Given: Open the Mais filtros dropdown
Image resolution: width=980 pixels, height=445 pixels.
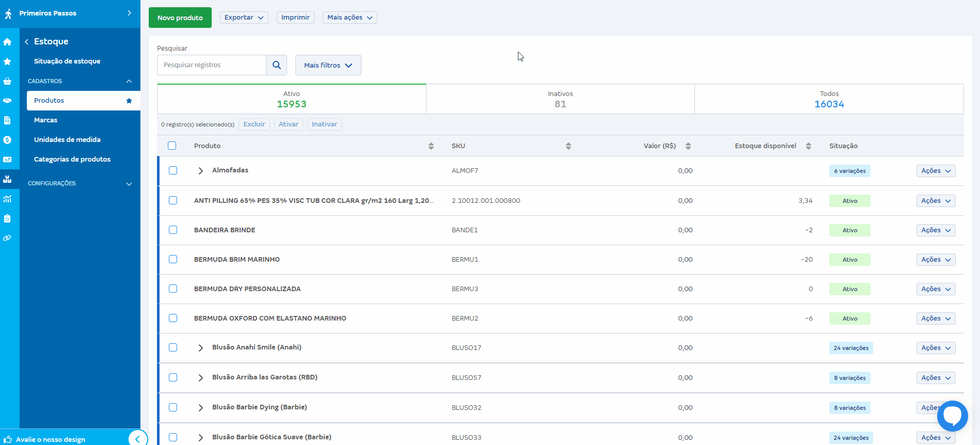Looking at the screenshot, I should coord(328,65).
